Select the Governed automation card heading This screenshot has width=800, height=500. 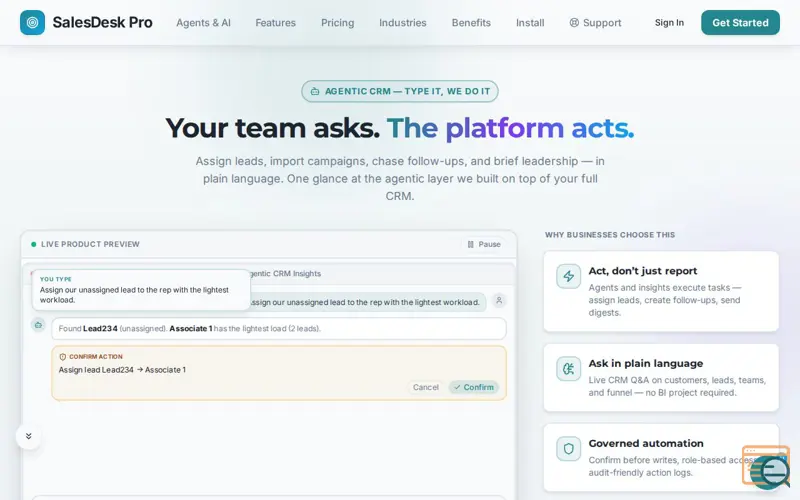[x=646, y=443]
